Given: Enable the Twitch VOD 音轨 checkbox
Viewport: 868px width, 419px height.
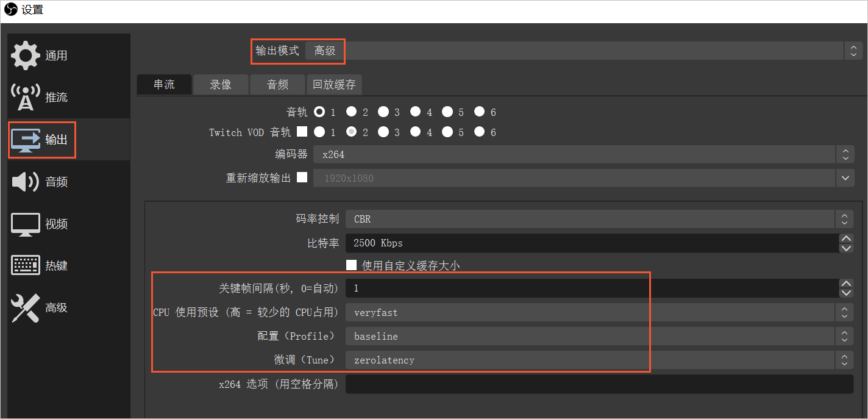Looking at the screenshot, I should pyautogui.click(x=302, y=132).
